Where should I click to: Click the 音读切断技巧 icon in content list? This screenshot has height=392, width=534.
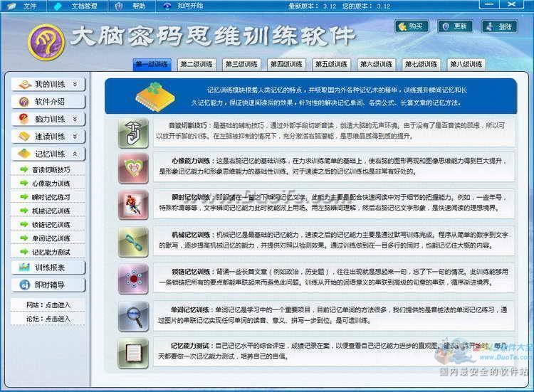[x=133, y=132]
